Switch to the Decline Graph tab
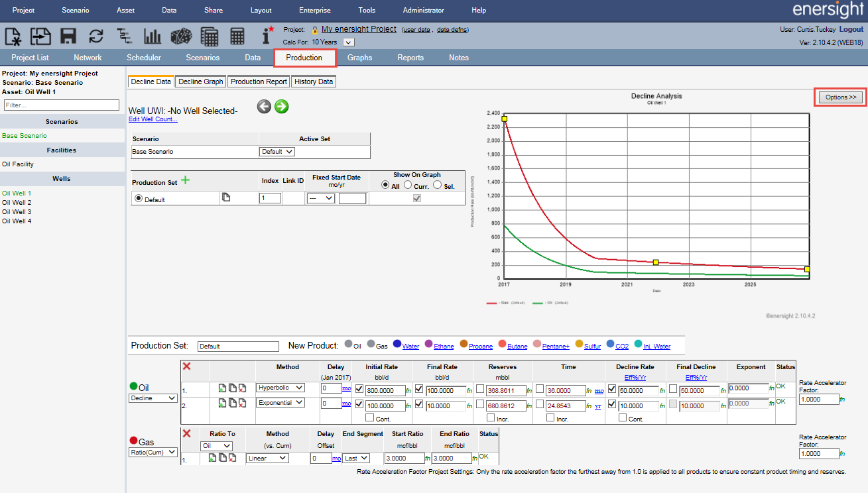This screenshot has height=493, width=868. point(201,82)
